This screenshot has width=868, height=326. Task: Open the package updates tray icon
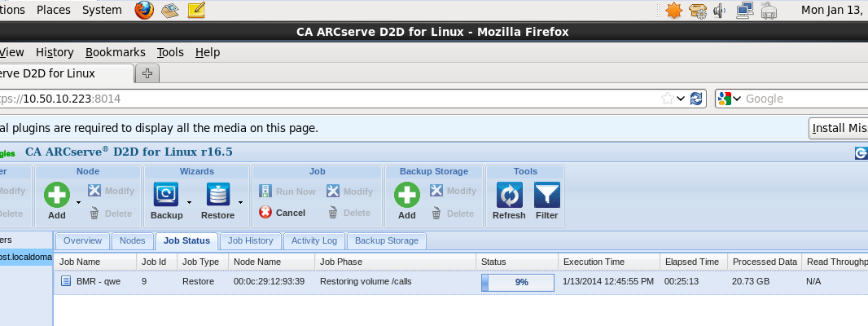(698, 10)
